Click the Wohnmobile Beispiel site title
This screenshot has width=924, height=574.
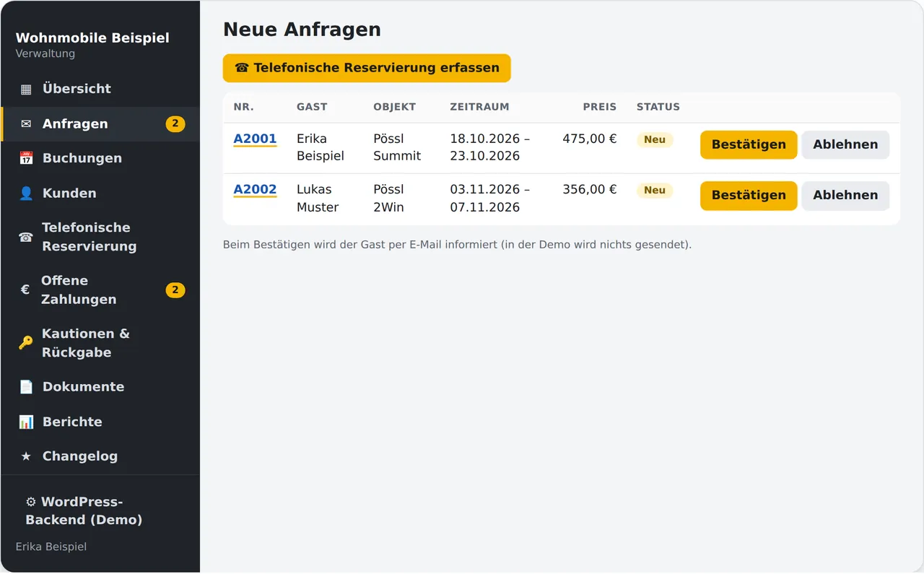[92, 38]
